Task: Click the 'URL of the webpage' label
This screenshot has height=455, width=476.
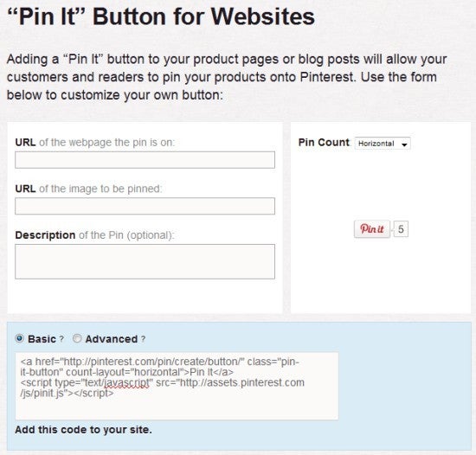Action: click(95, 142)
